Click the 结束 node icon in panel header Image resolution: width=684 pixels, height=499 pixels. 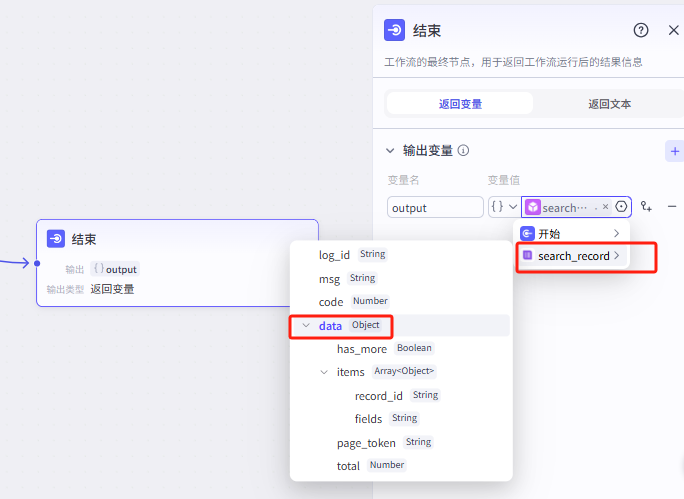394,30
